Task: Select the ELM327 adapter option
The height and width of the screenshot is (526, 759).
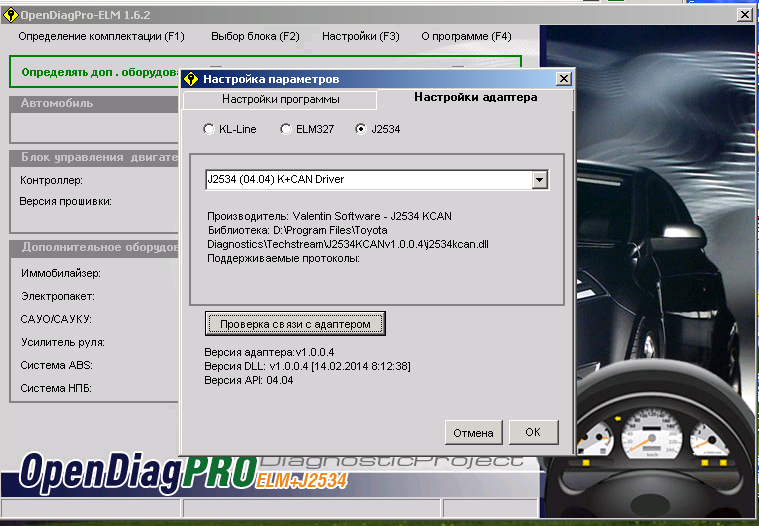Action: coord(286,129)
